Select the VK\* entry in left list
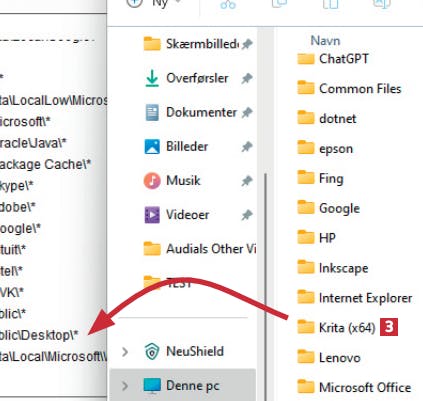 click(x=12, y=292)
